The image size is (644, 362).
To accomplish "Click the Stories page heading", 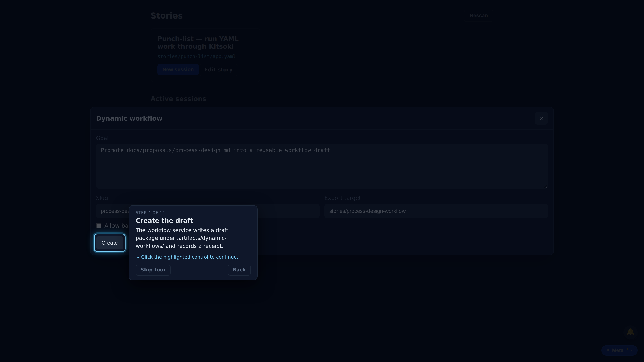I will point(166,16).
